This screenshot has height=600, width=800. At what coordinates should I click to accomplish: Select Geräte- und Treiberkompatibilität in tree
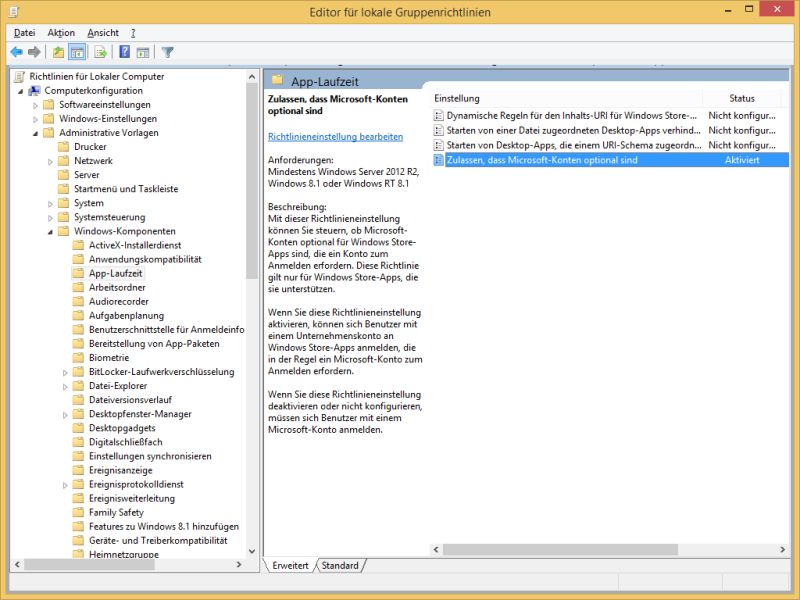pyautogui.click(x=158, y=540)
